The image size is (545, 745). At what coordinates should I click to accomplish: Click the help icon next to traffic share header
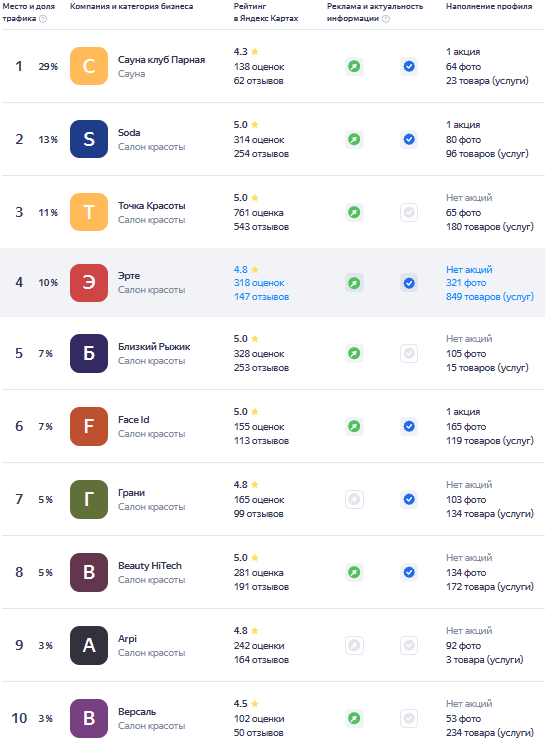coord(43,19)
